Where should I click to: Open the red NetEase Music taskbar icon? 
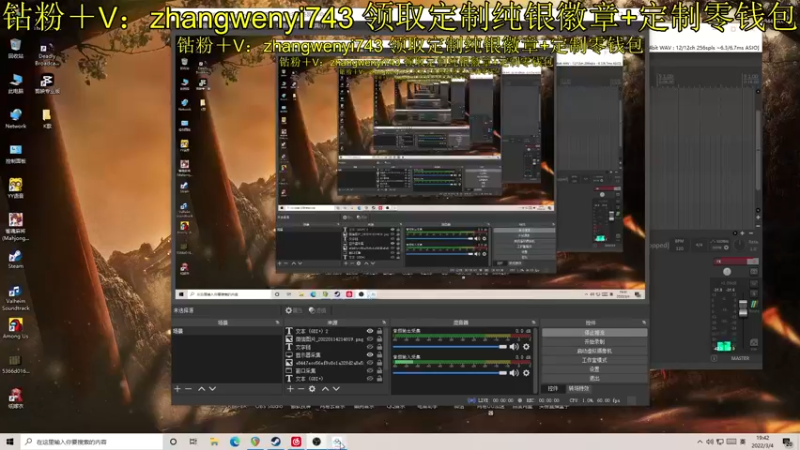[x=296, y=442]
